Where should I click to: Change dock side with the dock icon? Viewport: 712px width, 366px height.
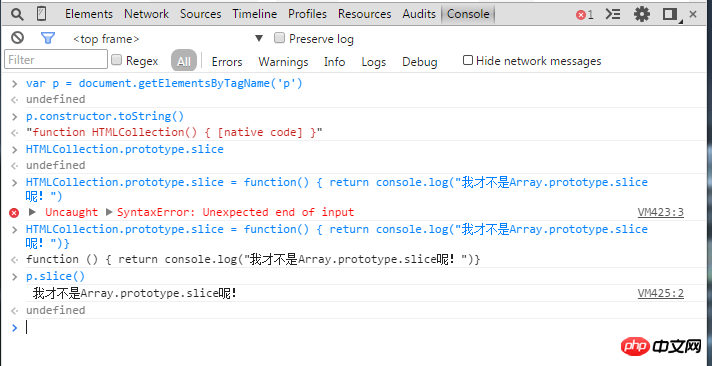point(672,15)
